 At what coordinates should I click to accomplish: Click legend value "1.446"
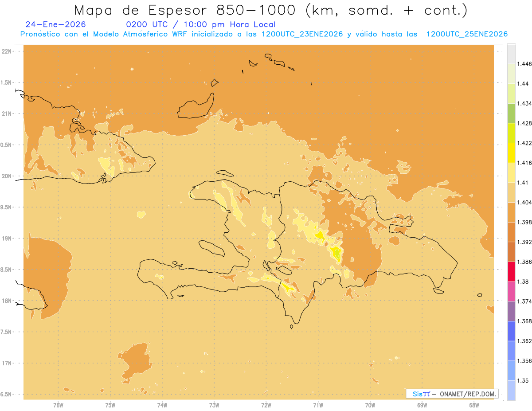point(524,64)
